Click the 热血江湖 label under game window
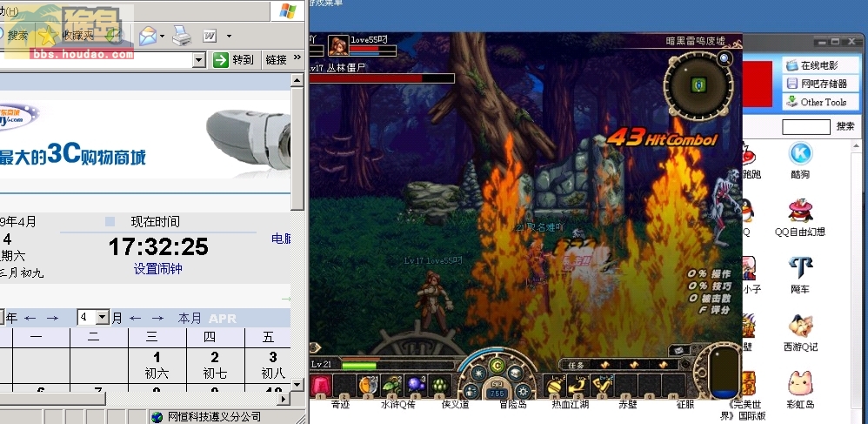This screenshot has height=424, width=868. tap(570, 405)
